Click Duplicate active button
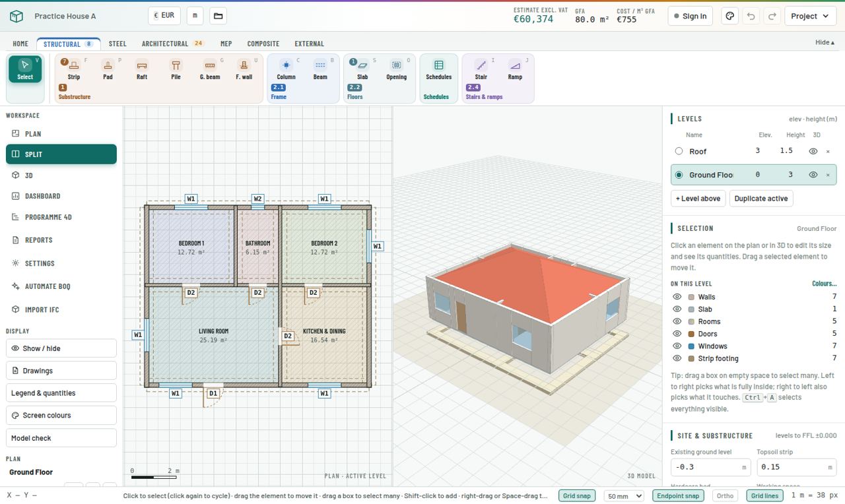This screenshot has height=504, width=845. 760,199
